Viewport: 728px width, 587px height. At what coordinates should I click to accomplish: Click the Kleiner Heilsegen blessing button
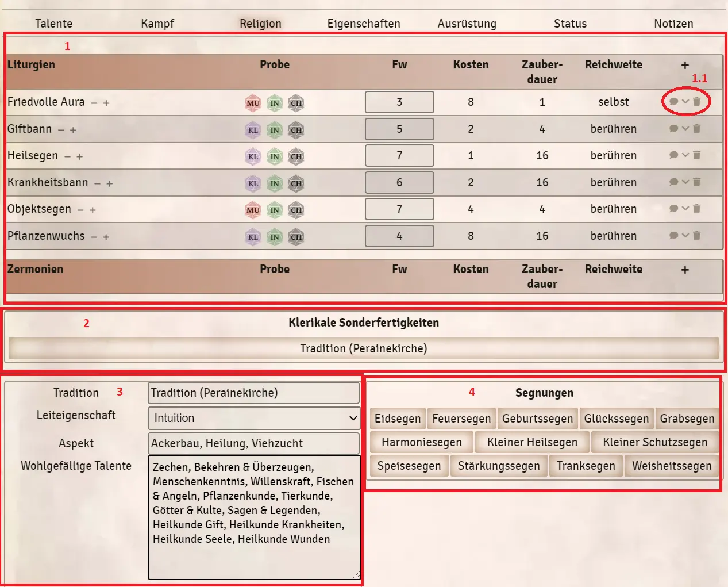tap(532, 442)
